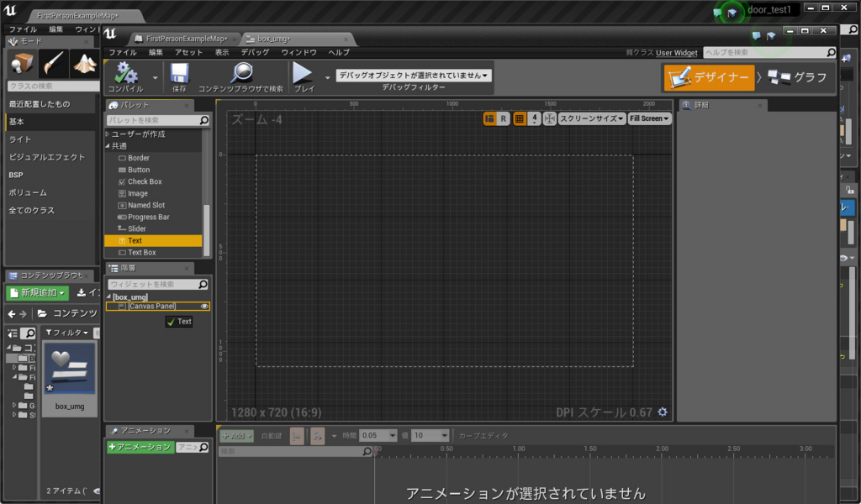The height and width of the screenshot is (504, 861).
Task: Click the User Widget parent class link
Action: click(x=677, y=53)
